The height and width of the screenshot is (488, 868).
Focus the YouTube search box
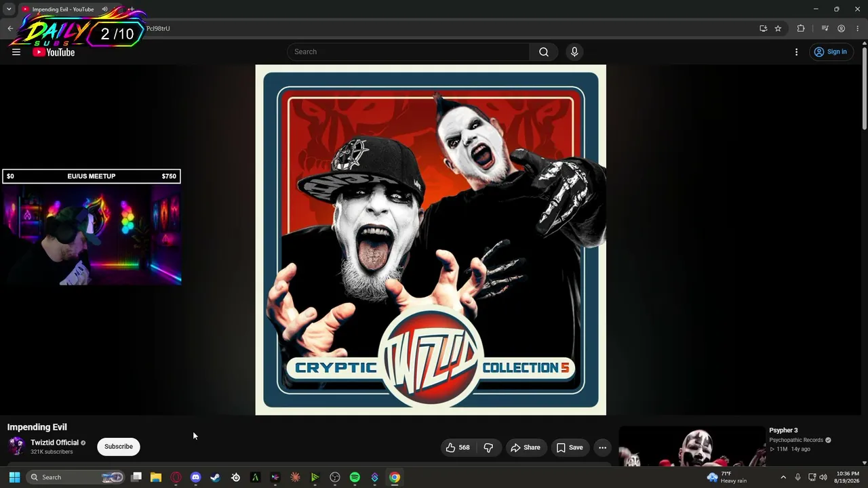(408, 52)
